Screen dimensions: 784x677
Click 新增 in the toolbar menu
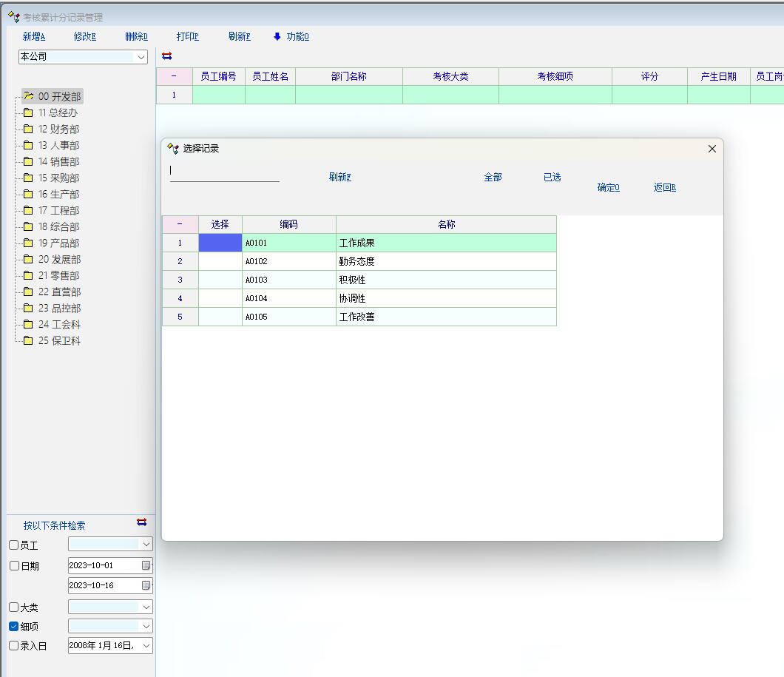tap(34, 36)
